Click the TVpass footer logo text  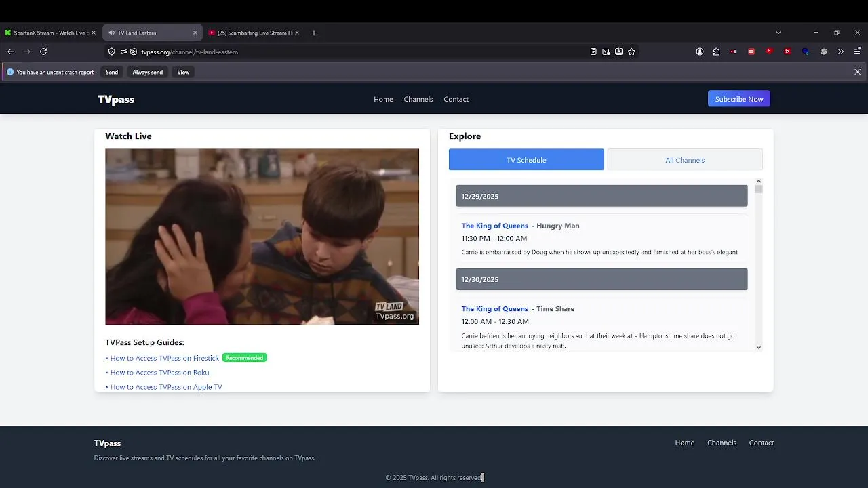[107, 443]
